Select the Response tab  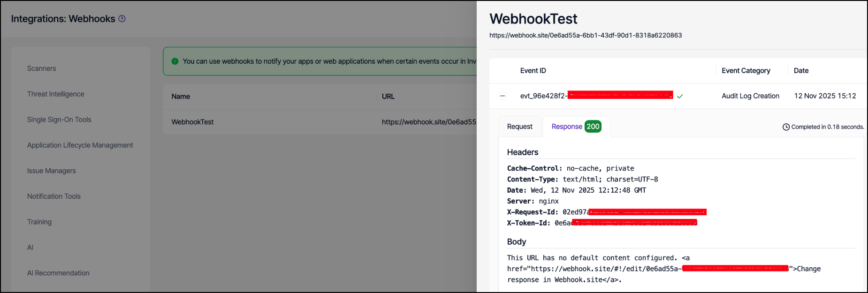[x=566, y=127]
